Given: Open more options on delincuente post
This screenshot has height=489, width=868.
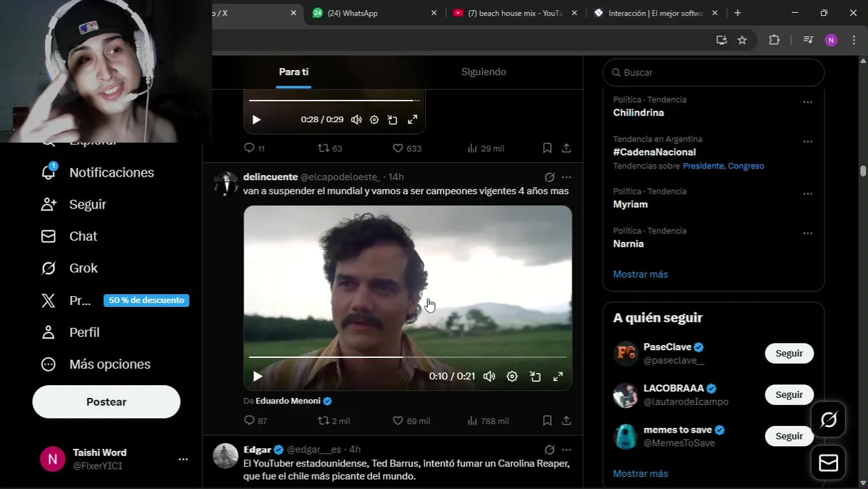Looking at the screenshot, I should click(566, 177).
